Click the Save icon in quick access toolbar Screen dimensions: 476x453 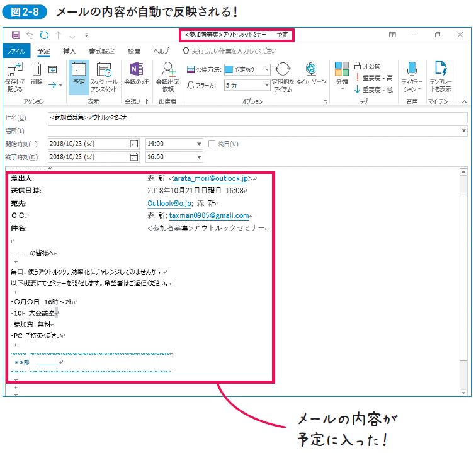tap(16, 35)
